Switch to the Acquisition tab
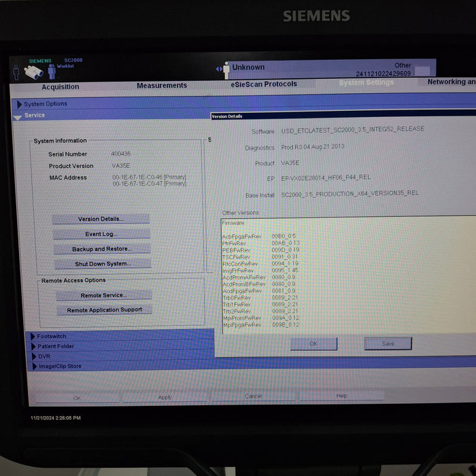Screen dimensions: 476x476 (x=60, y=87)
